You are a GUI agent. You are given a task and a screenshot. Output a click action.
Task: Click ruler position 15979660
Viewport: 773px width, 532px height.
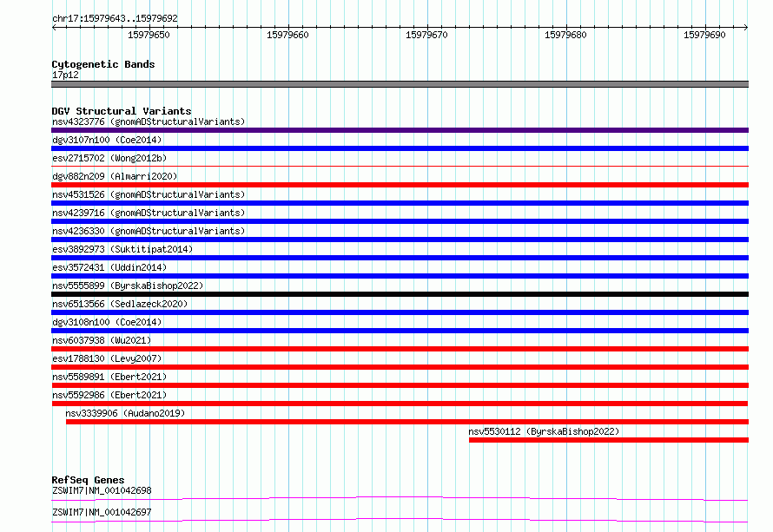287,35
